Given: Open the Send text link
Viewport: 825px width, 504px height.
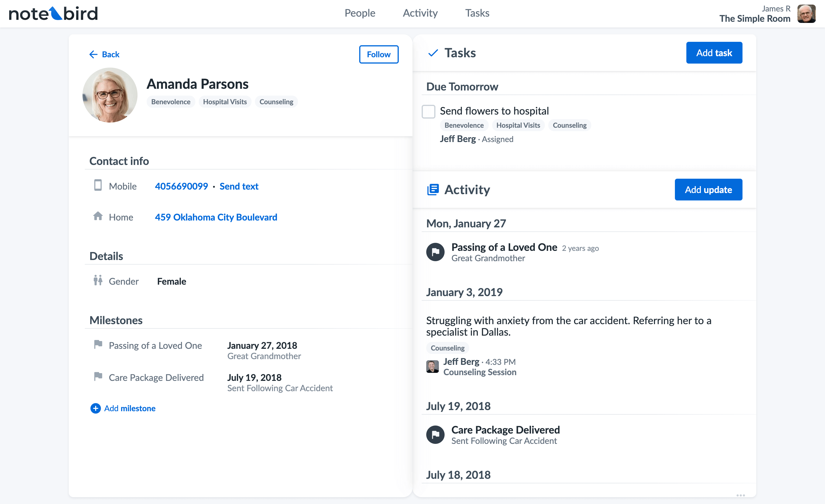Looking at the screenshot, I should [239, 186].
